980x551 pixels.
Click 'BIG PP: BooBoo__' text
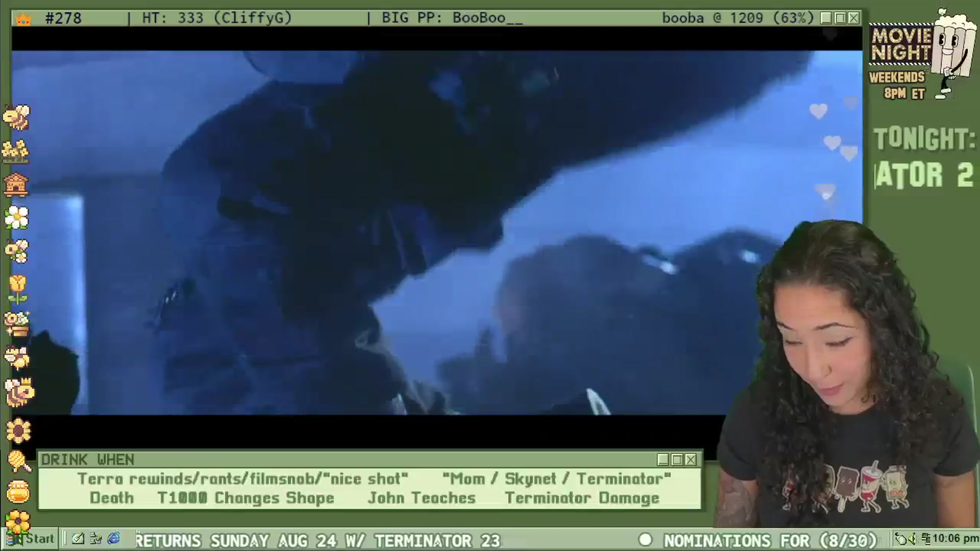452,18
